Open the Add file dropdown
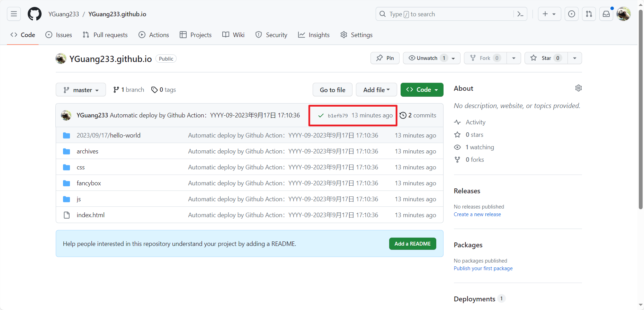Viewport: 644px width, 310px height. (x=376, y=90)
